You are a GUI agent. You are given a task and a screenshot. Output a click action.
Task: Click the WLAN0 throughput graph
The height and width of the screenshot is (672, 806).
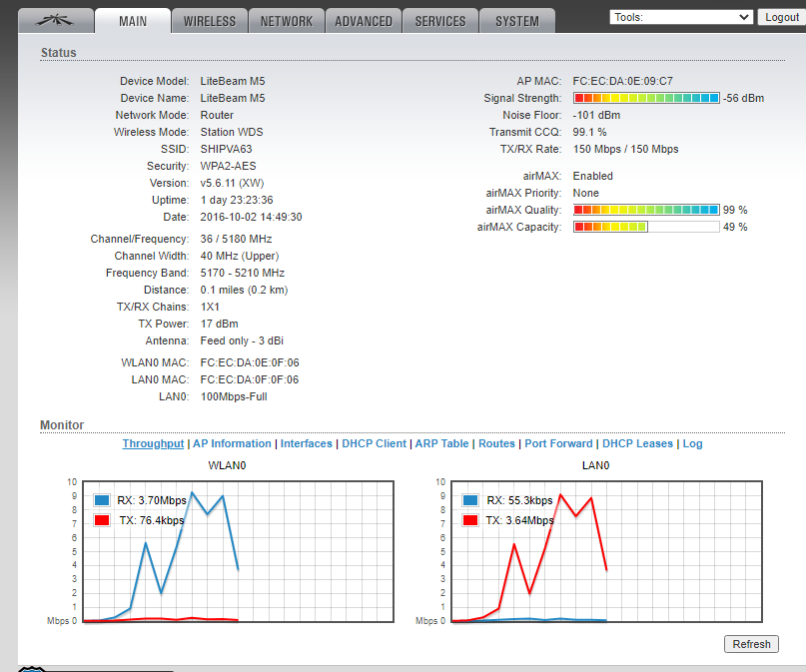coord(238,551)
